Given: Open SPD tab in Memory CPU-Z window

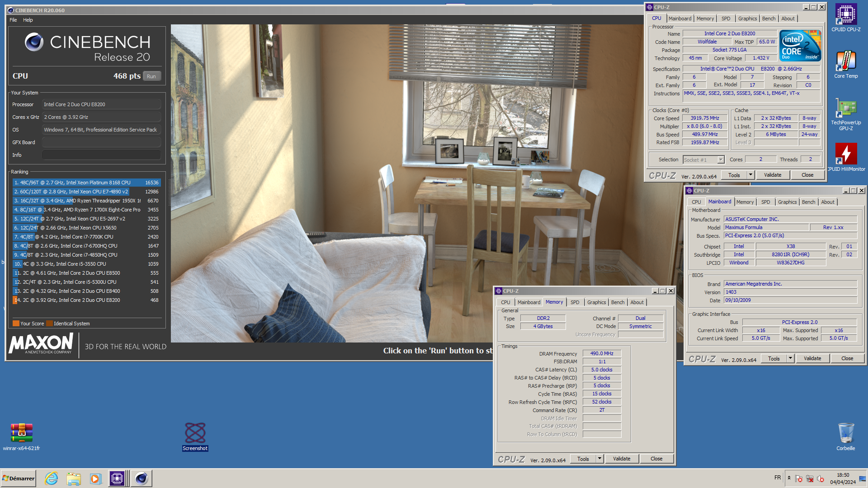Looking at the screenshot, I should (575, 302).
